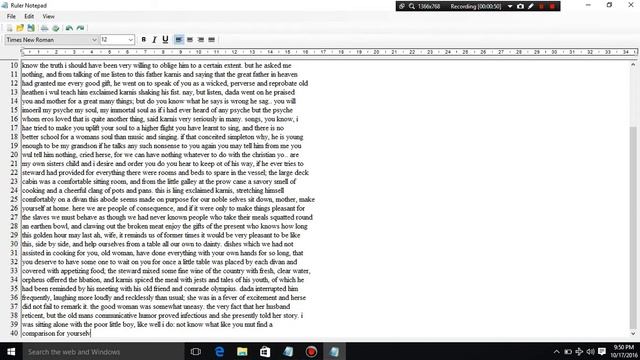
Task: Click the Windows Start button
Action: click(x=11, y=351)
